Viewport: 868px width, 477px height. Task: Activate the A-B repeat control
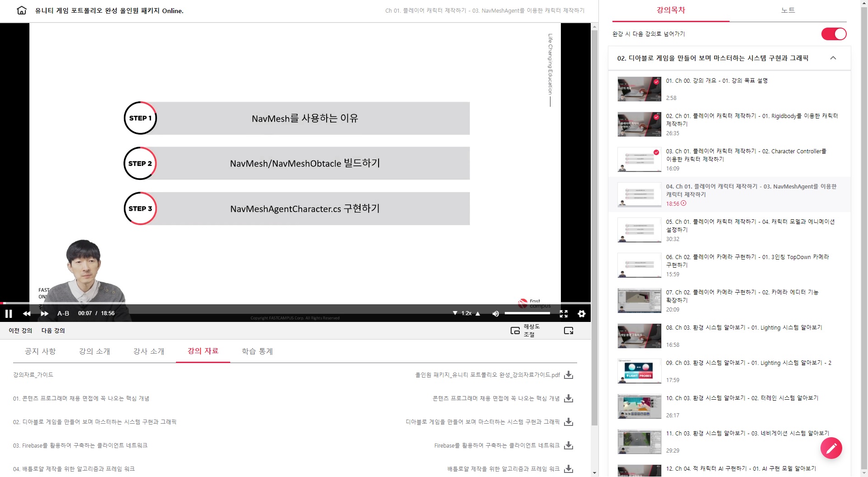coord(63,313)
